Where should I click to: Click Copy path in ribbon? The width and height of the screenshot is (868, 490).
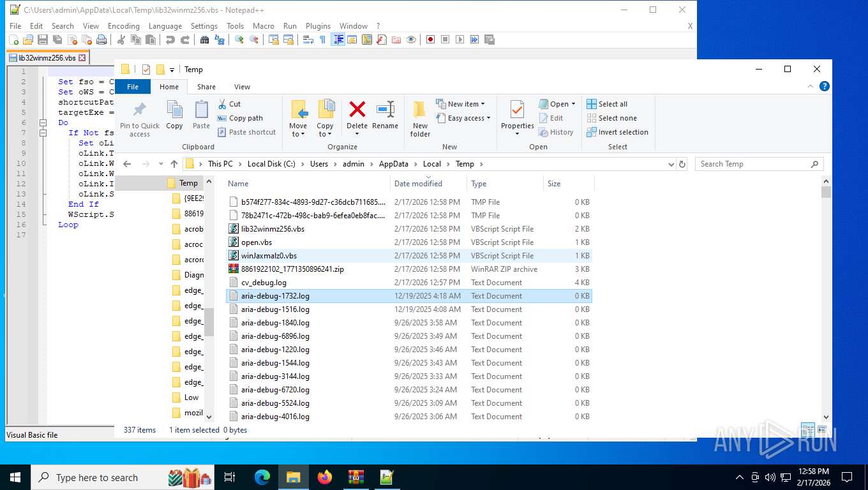240,118
